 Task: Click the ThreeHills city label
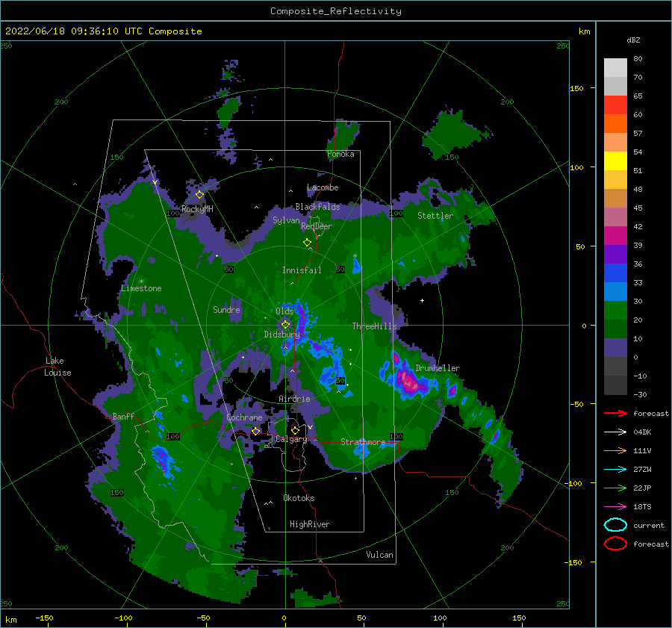tap(375, 326)
